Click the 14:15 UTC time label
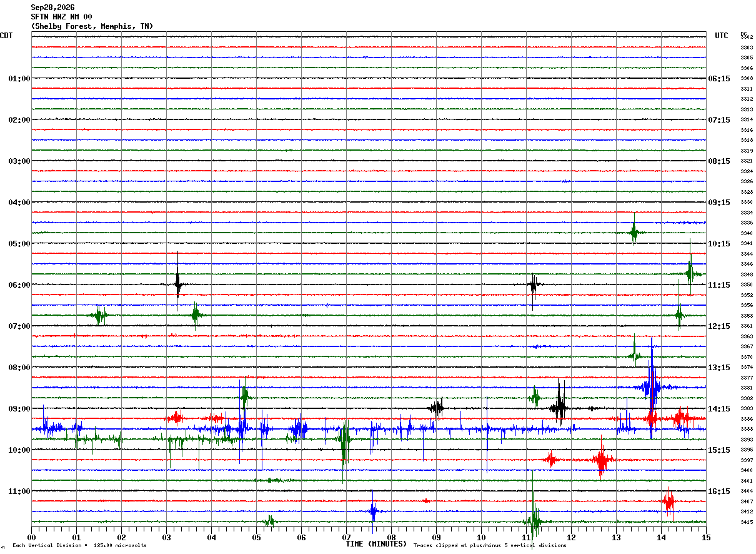The image size is (756, 554). (x=719, y=409)
